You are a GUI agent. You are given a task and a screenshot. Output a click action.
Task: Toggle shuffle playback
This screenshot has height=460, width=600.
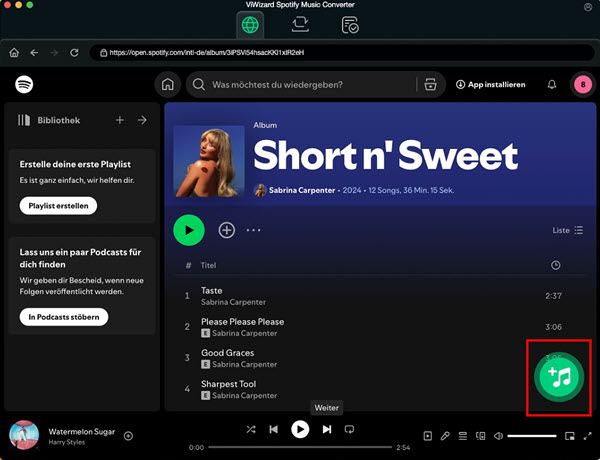[251, 429]
